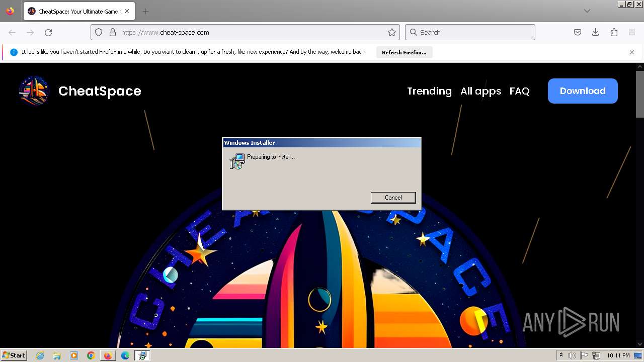
Task: Open the File Explorer taskbar icon
Action: [x=57, y=355]
